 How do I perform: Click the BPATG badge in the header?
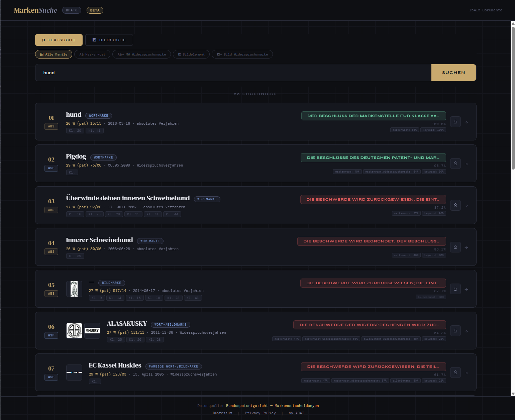(x=72, y=10)
